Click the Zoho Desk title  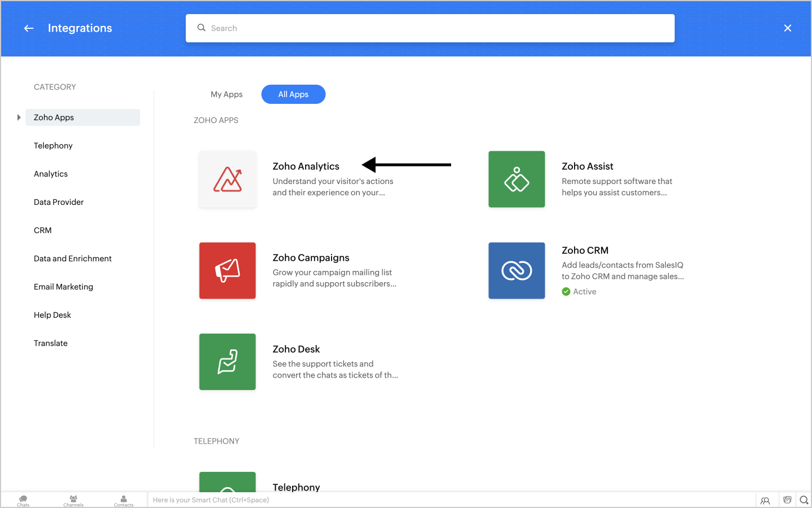(x=297, y=349)
